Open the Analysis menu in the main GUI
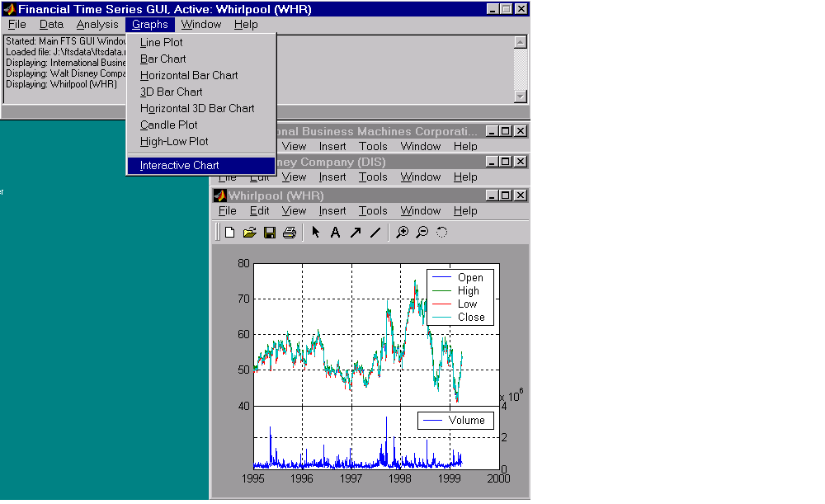Screen dimensions: 825x504 (97, 25)
